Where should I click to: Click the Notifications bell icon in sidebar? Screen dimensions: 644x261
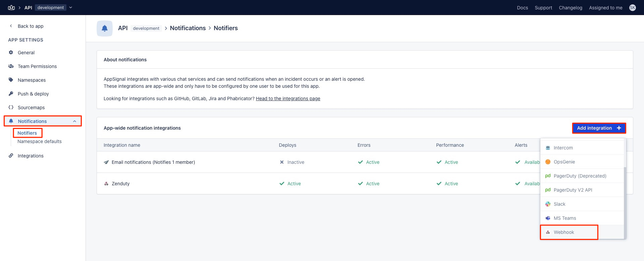(x=11, y=121)
